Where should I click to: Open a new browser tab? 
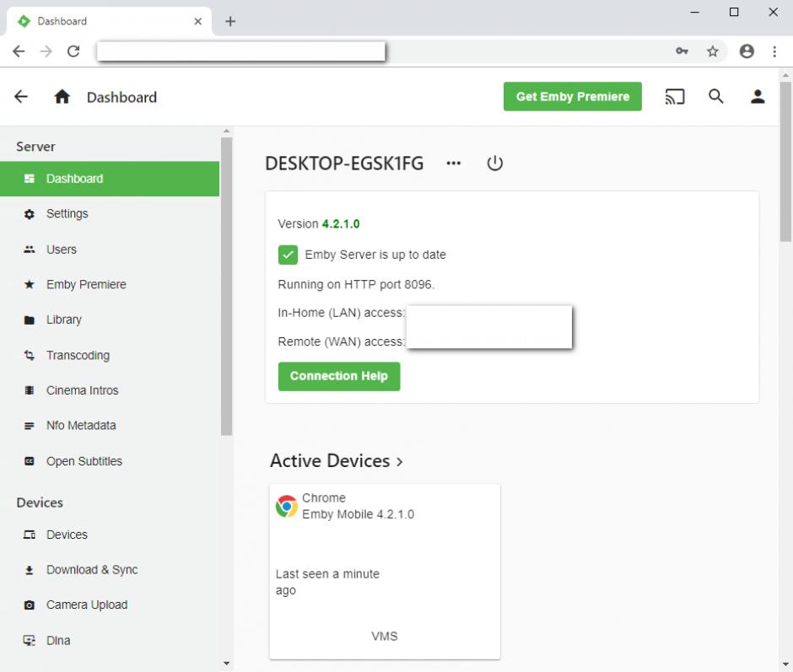(230, 21)
